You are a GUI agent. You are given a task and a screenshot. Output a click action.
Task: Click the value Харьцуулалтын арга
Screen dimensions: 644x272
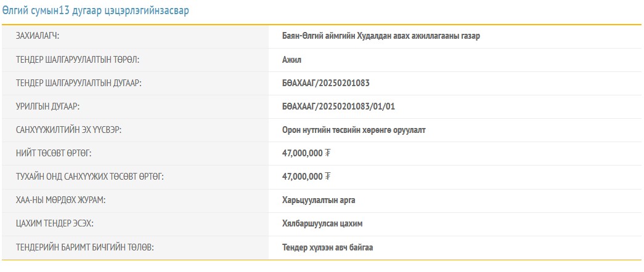319,201
